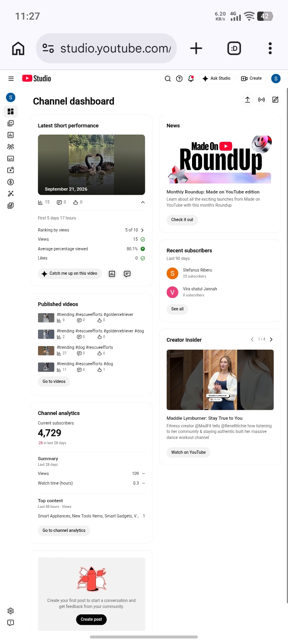Image resolution: width=288 pixels, height=644 pixels.
Task: Open the '#trending #rescueefforts #dog' video with 11 views
Action: 85,364
